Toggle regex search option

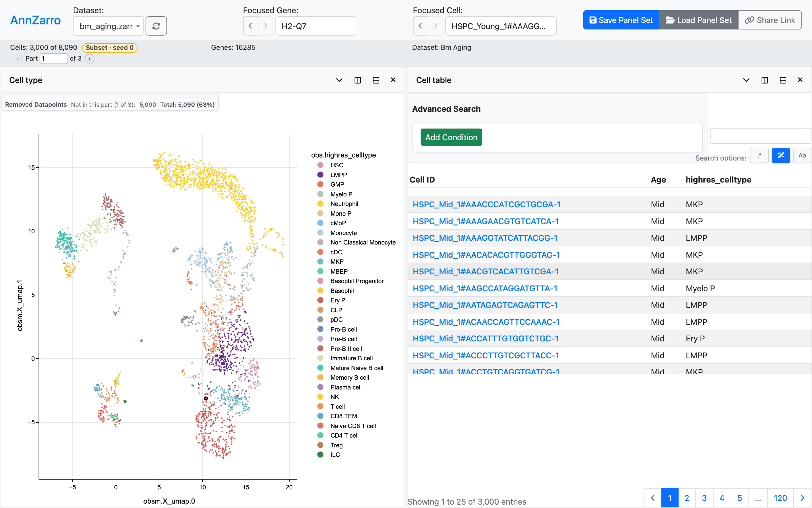(x=760, y=155)
